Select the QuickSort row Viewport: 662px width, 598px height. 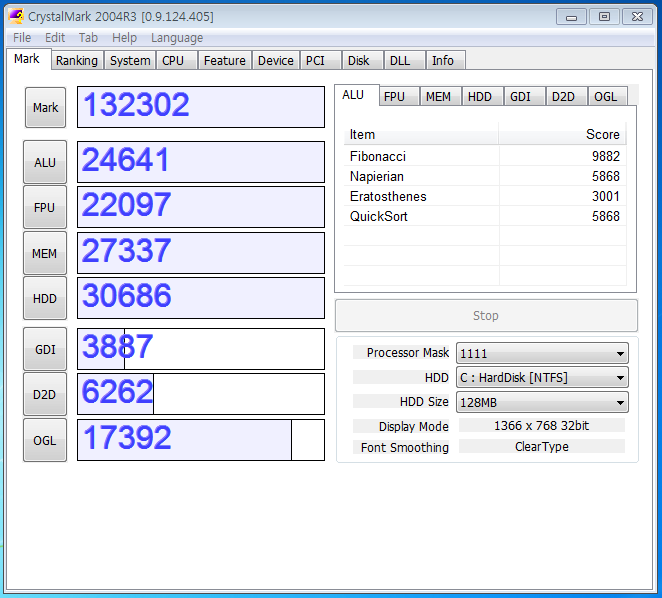(x=485, y=216)
